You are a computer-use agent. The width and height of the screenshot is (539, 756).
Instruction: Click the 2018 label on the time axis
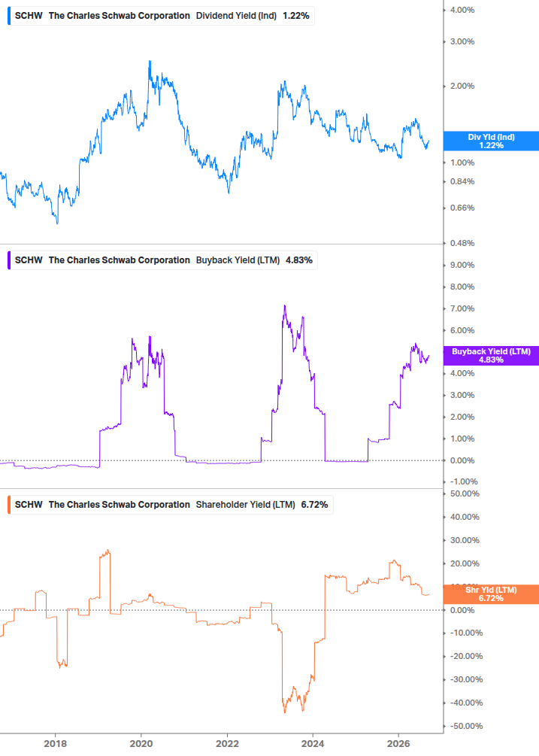(55, 743)
